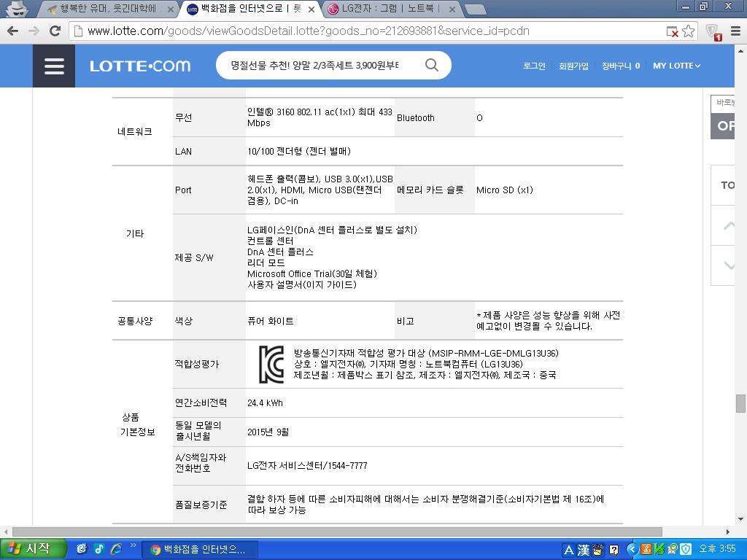Screen dimensions: 747x560
Task: Click the 로그인 link
Action: pos(534,66)
